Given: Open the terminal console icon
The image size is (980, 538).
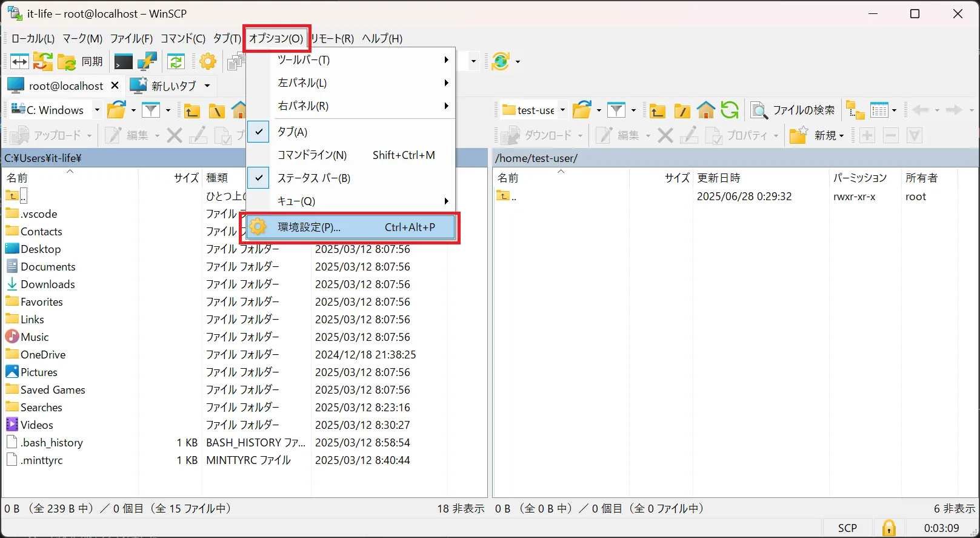Looking at the screenshot, I should (x=123, y=61).
